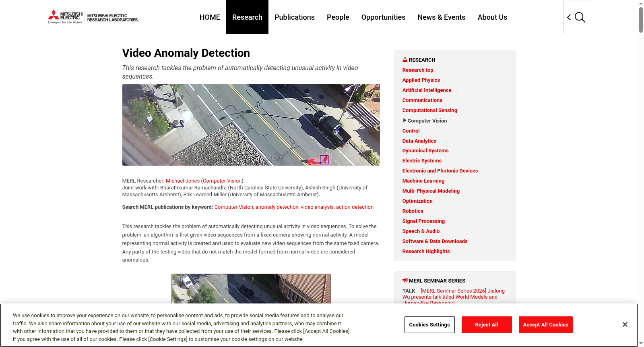The width and height of the screenshot is (644, 347).
Task: Click the aerial street video anomaly image
Action: click(x=251, y=125)
